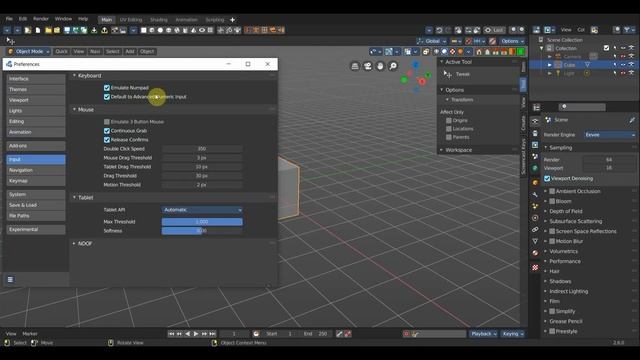This screenshot has width=640, height=360.
Task: Click the Export icon in top toolbar
Action: (104, 30)
